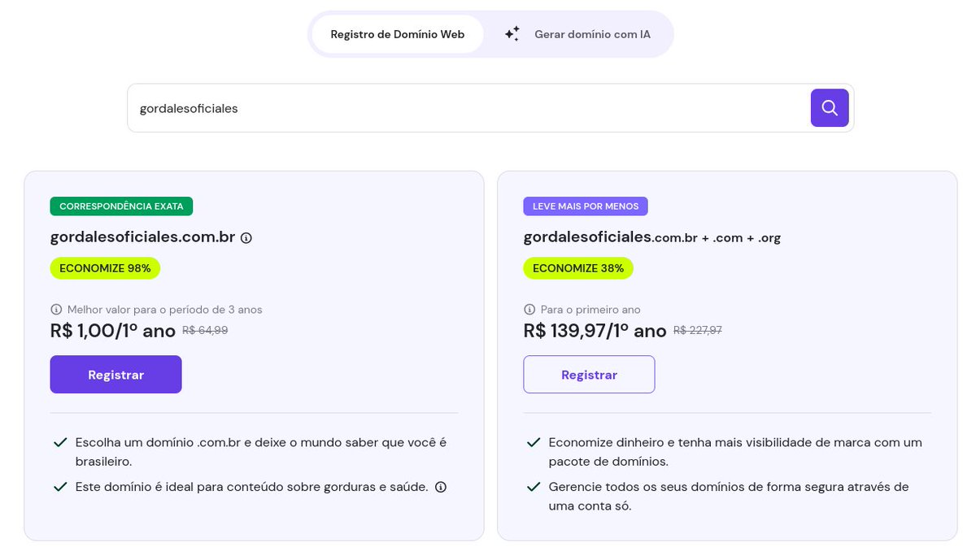Click checkmark beside Escolha um domínio .com.br
976x560 pixels.
(59, 443)
